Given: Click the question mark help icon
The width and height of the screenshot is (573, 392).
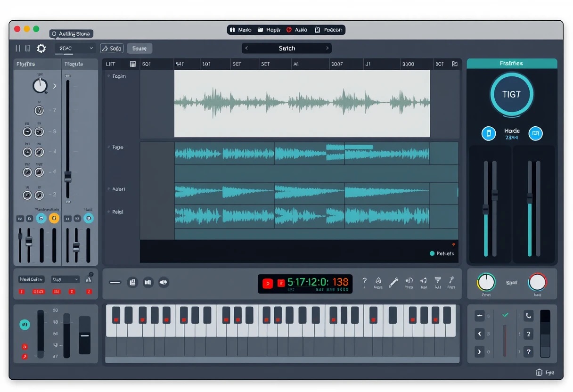Looking at the screenshot, I should point(364,282).
